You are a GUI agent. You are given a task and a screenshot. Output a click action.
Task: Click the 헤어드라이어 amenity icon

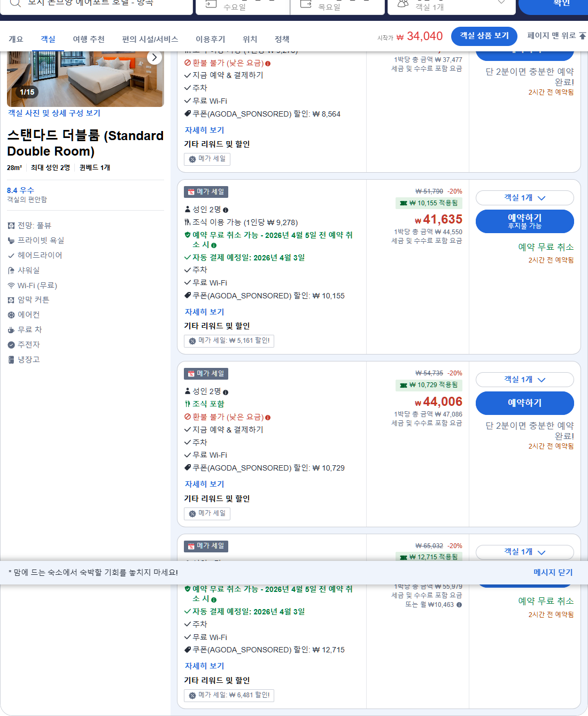point(11,255)
